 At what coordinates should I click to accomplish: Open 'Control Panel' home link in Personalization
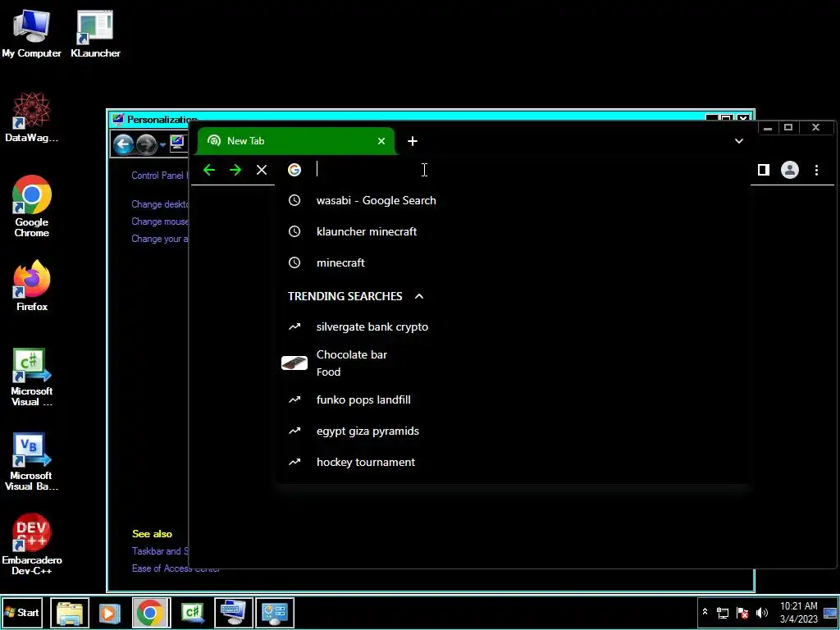click(160, 176)
